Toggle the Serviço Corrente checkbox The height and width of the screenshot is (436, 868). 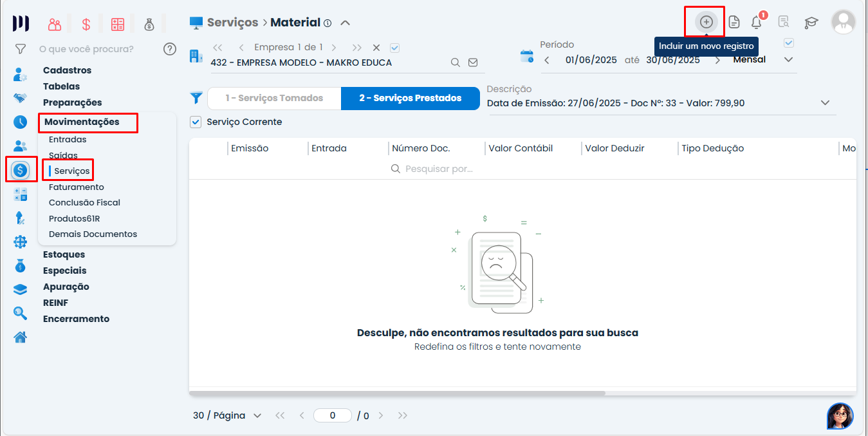coord(196,122)
